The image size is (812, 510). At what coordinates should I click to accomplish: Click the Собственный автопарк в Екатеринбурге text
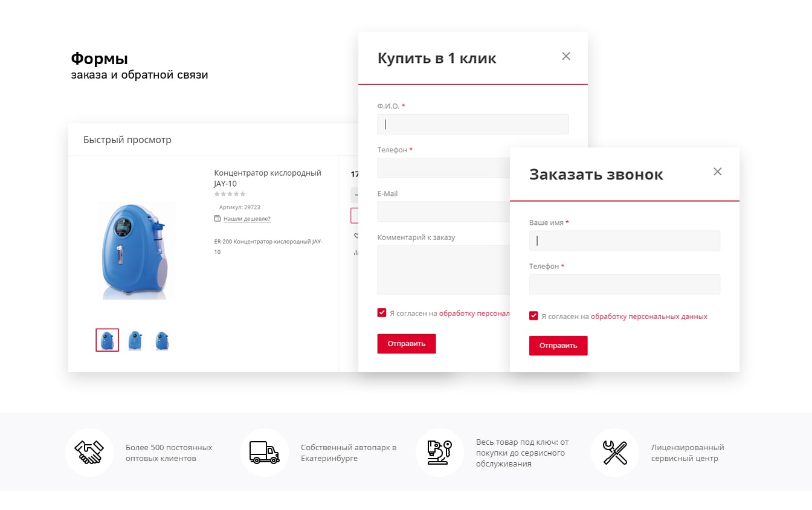pos(349,453)
